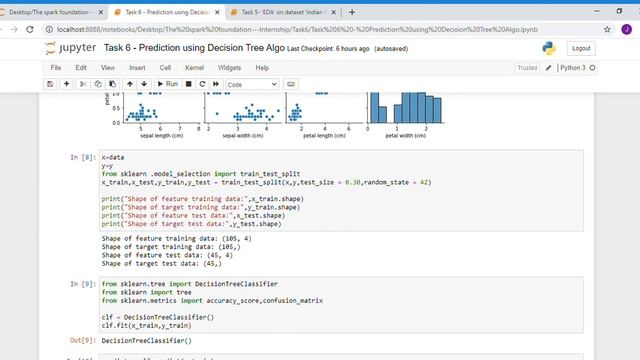Image resolution: width=640 pixels, height=360 pixels.
Task: Open the Edit menu
Action: pyautogui.click(x=81, y=68)
